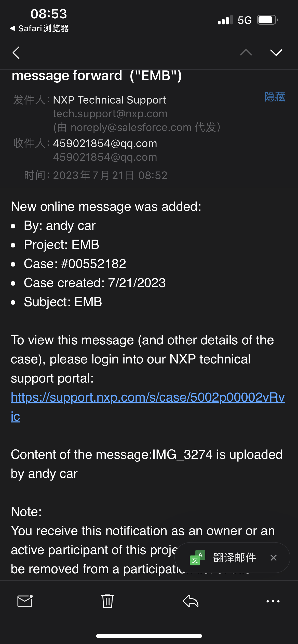Screen dimensions: 298x644
Task: Mark email as unread via envelope icon
Action: pos(25,601)
